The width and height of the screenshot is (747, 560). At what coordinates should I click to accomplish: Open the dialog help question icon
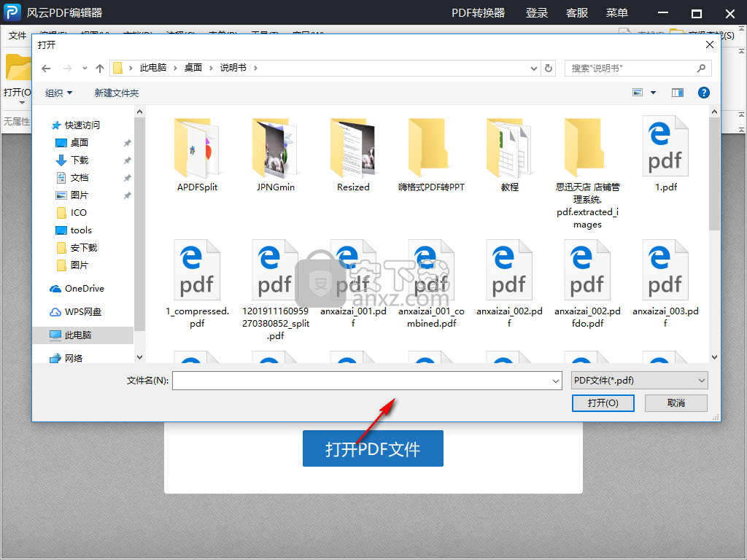(704, 93)
